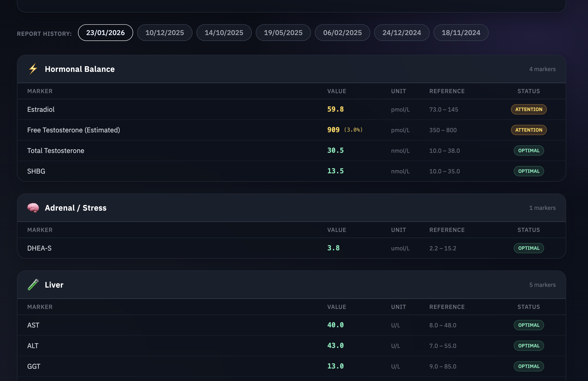Click the AST marker name

tap(33, 325)
